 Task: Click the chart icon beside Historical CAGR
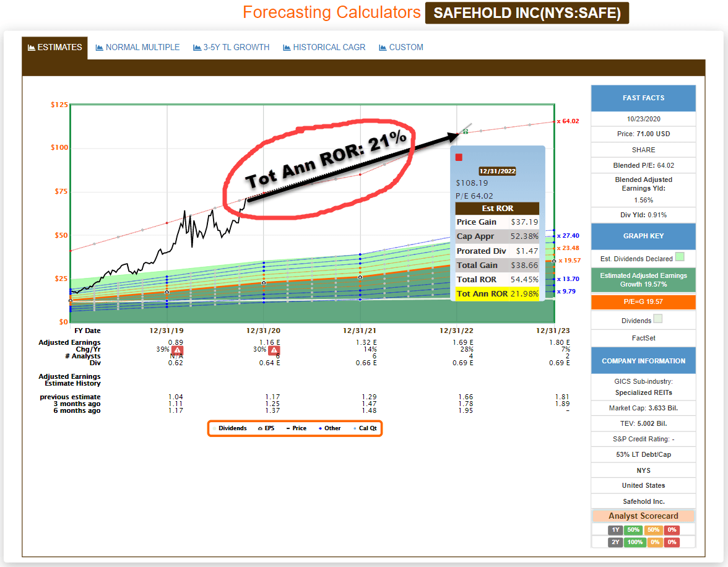point(287,48)
